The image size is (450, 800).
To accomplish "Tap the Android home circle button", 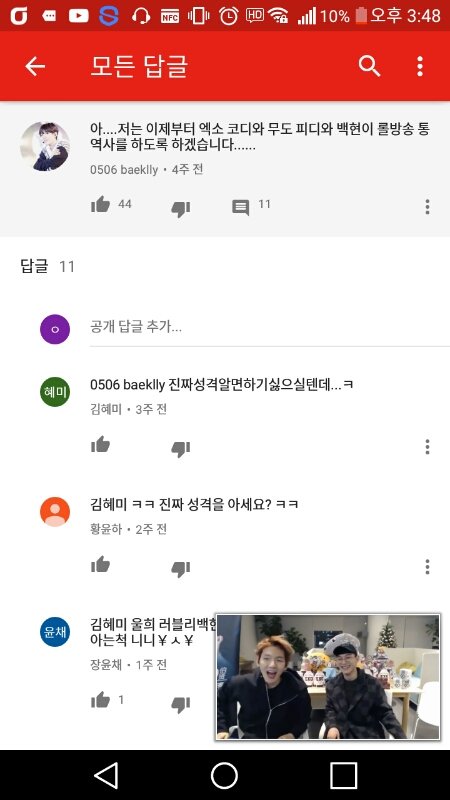I will (x=224, y=776).
